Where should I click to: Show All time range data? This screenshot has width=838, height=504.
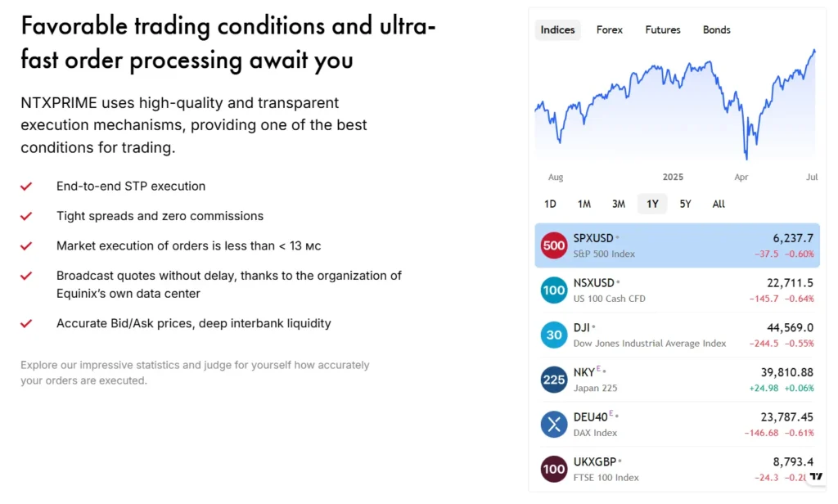(719, 204)
